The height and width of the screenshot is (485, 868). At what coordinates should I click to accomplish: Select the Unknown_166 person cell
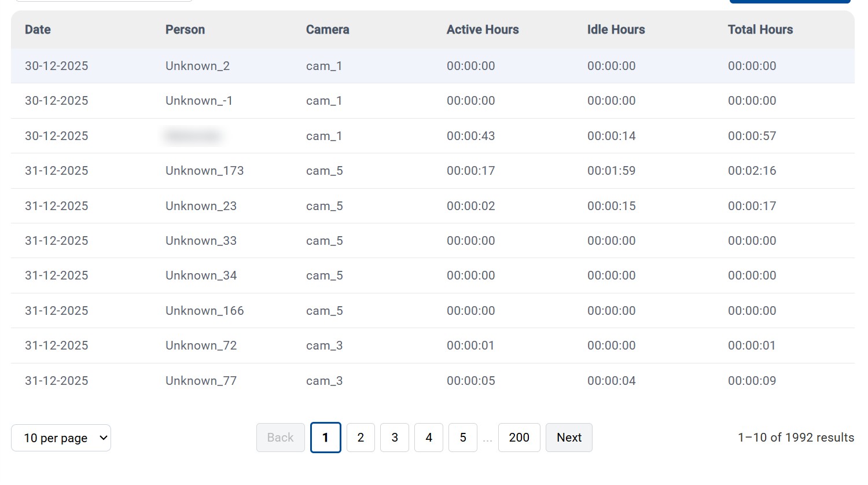tap(205, 311)
